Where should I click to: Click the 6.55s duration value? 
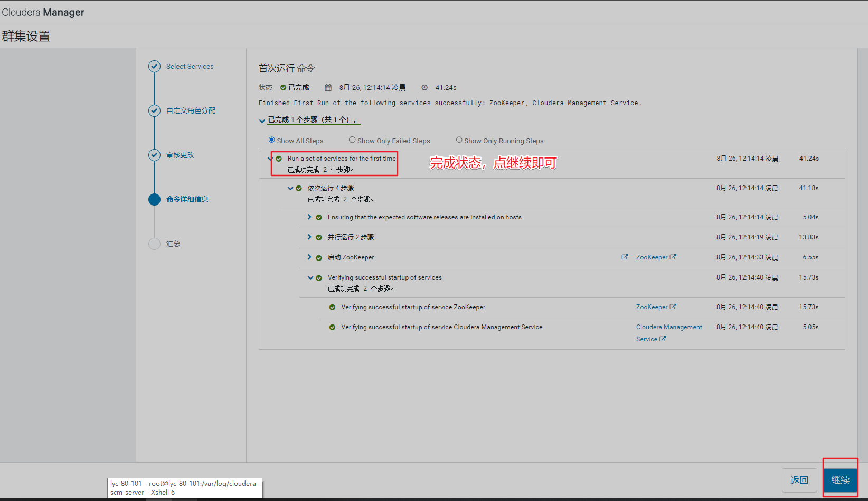coord(810,257)
